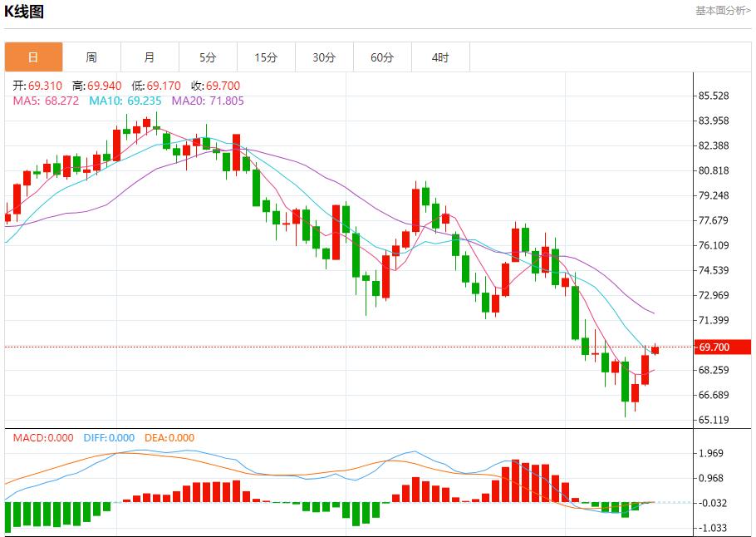756x537 pixels.
Task: Click the 收:69.700 closing price readout
Action: click(x=215, y=86)
